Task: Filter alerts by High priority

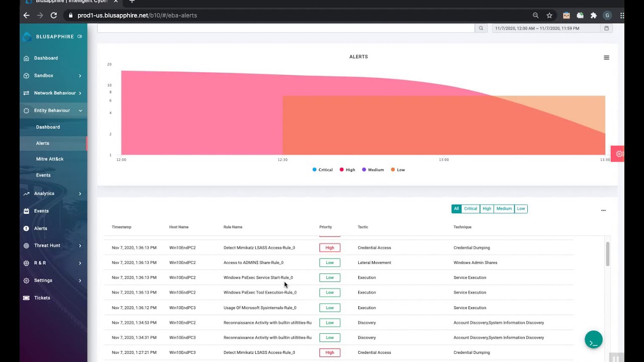Action: point(487,209)
